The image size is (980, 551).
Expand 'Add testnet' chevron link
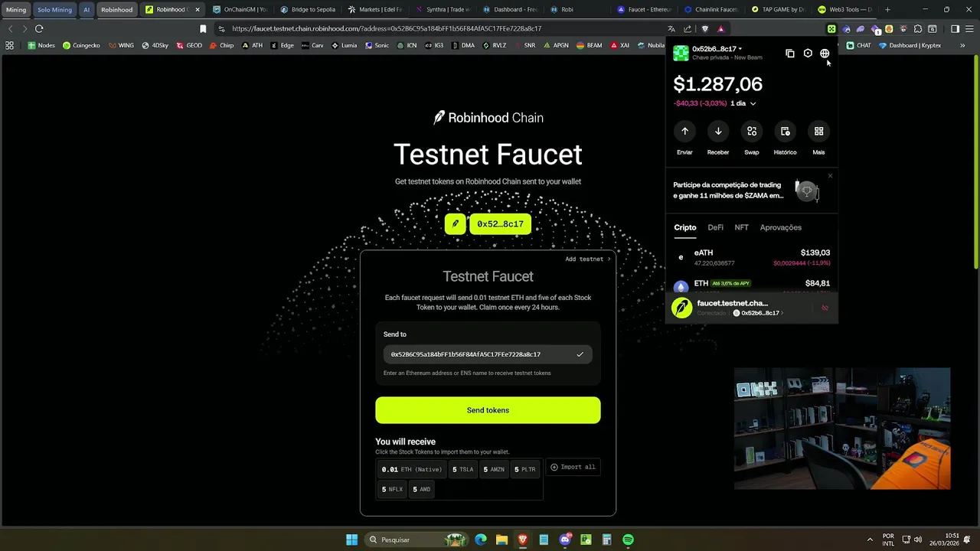pos(588,259)
